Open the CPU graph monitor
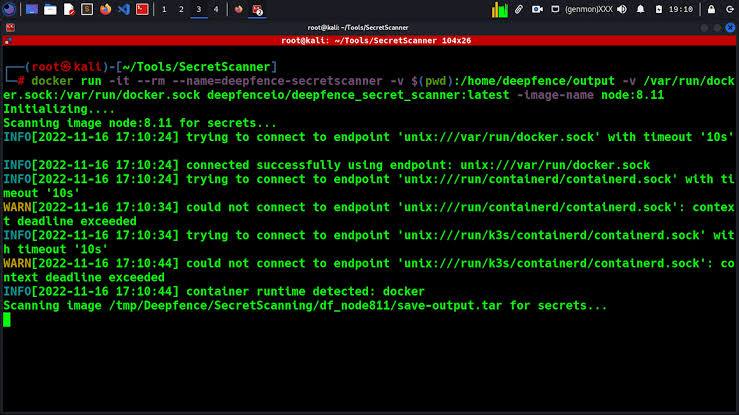Viewport: 739px width, 415px height. (x=500, y=9)
